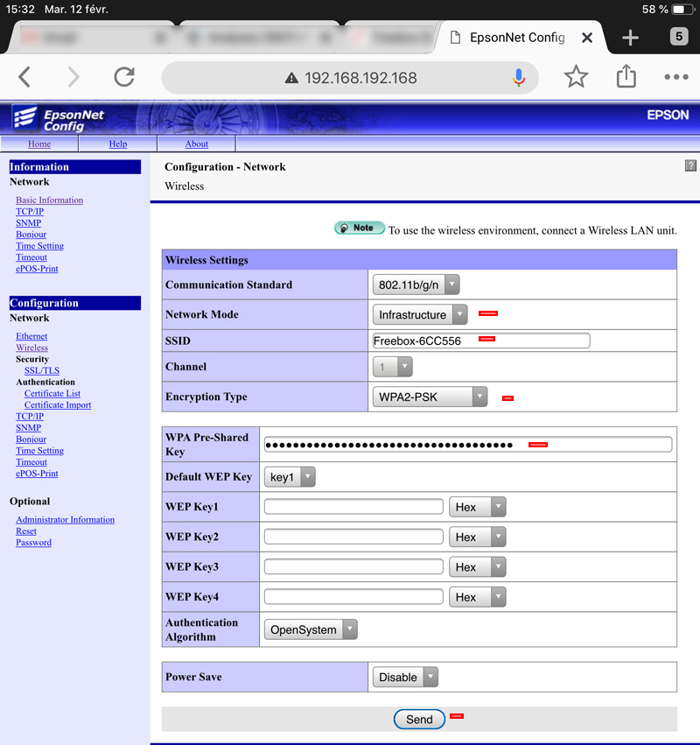
Task: Click the WEP Key2 text field
Action: click(x=353, y=537)
